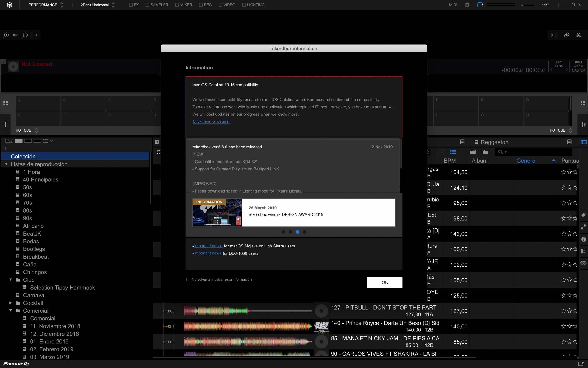This screenshot has height=368, width=588.
Task: Click the PITBULL track waveform preview
Action: pos(248,311)
